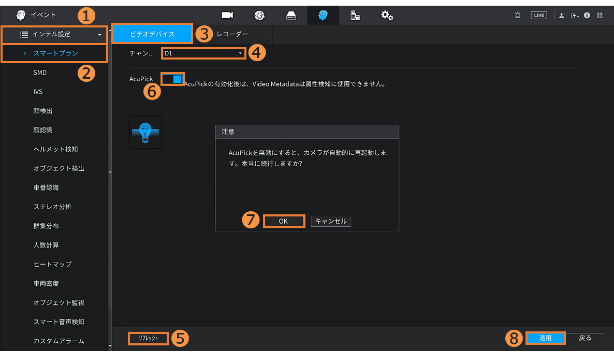Click the information icon in top bar
Viewport: 614px width, 364px height.
point(587,16)
